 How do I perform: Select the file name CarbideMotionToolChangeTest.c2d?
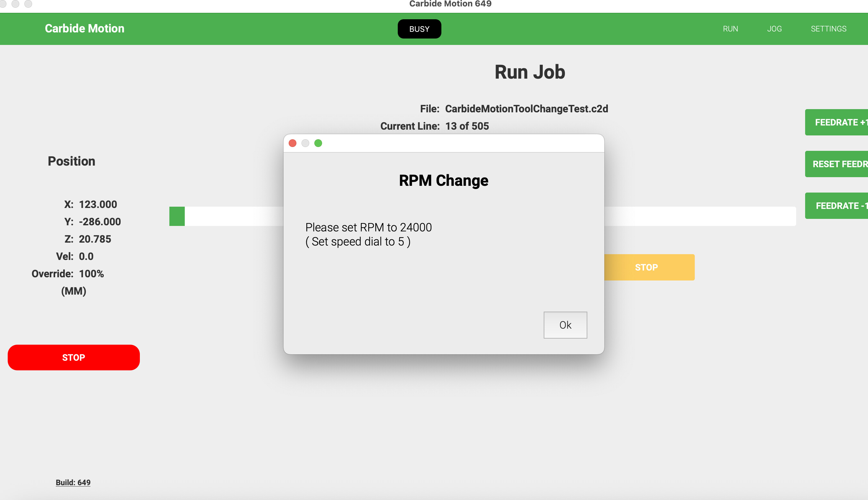point(526,109)
